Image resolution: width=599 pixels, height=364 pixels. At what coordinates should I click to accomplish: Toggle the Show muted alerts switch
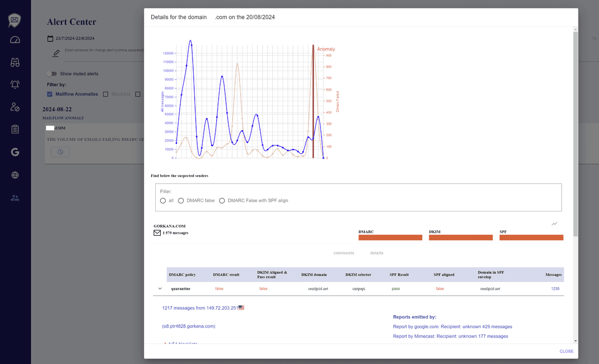click(x=51, y=74)
